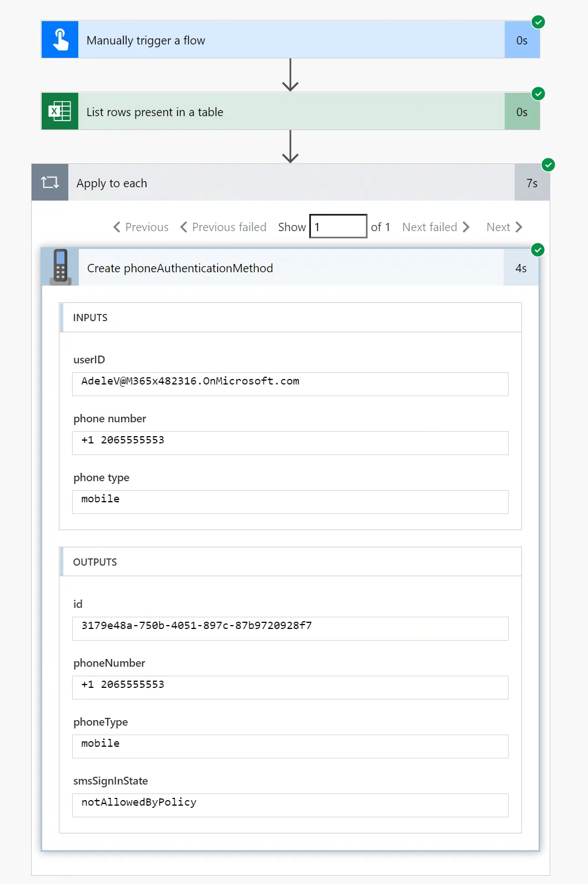Screen dimensions: 588x884
Task: Go to Next iteration
Action: (504, 227)
